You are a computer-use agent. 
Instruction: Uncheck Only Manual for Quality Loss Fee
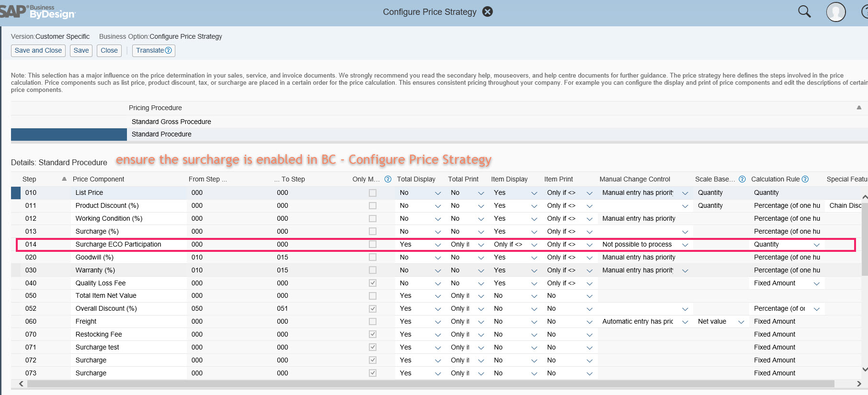tap(373, 283)
